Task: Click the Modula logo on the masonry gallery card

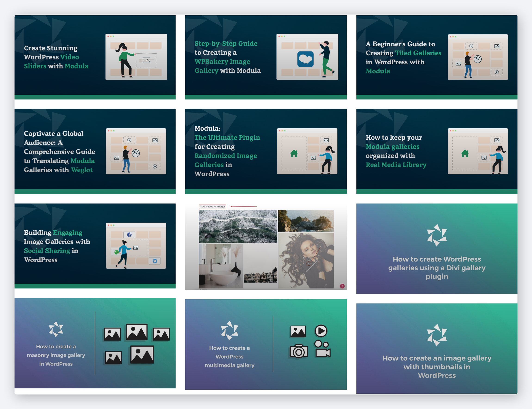Action: [56, 329]
